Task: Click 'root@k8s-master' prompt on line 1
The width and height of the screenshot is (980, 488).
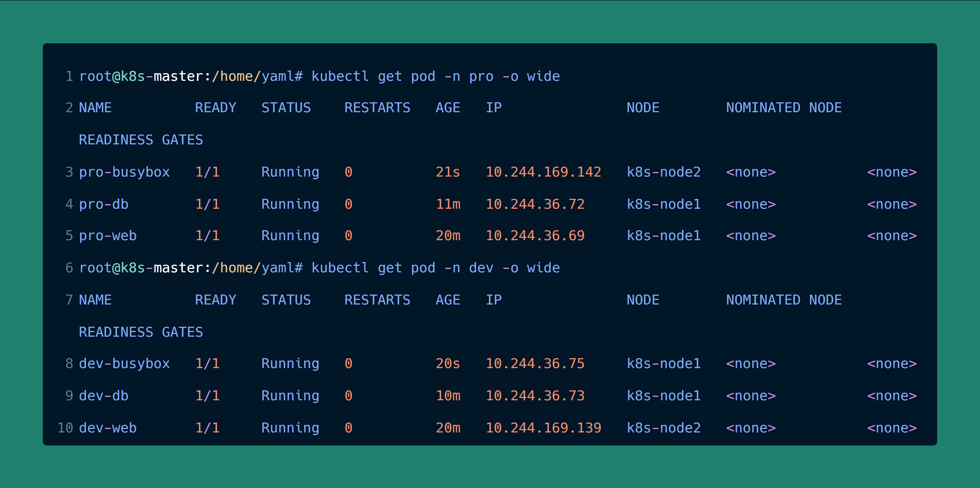Action: [x=141, y=76]
